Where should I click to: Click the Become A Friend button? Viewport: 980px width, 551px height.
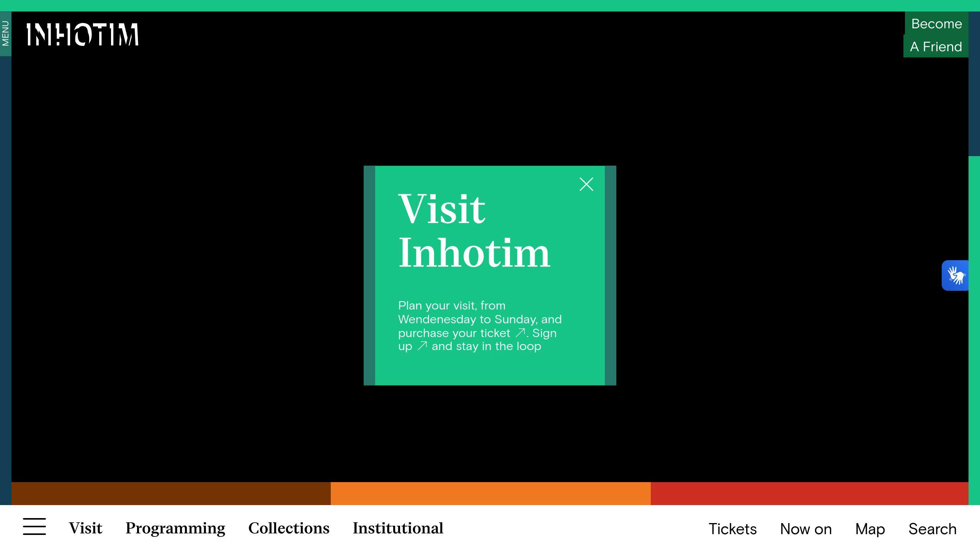point(936,35)
